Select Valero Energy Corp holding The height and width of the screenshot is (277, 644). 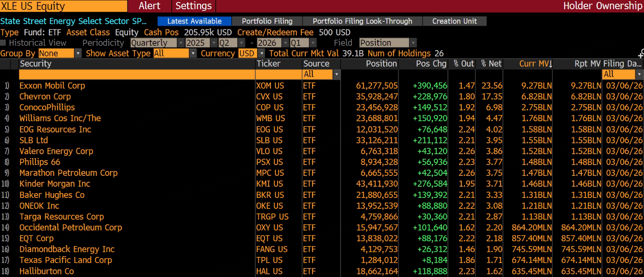click(56, 151)
